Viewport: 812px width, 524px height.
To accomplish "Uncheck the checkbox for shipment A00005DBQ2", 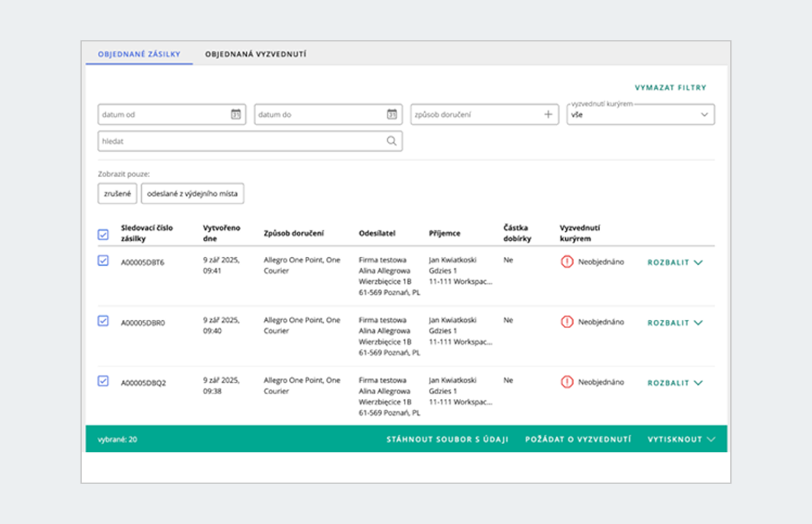I will pyautogui.click(x=103, y=381).
